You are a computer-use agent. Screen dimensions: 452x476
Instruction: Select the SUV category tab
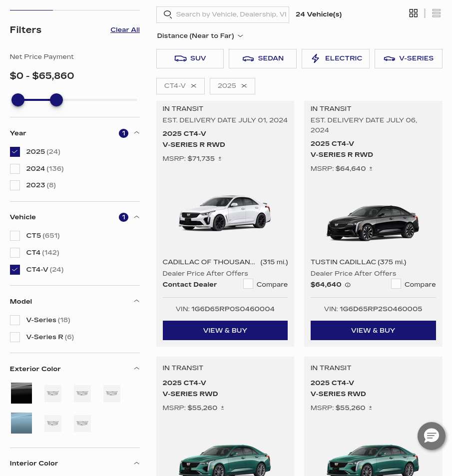point(190,58)
